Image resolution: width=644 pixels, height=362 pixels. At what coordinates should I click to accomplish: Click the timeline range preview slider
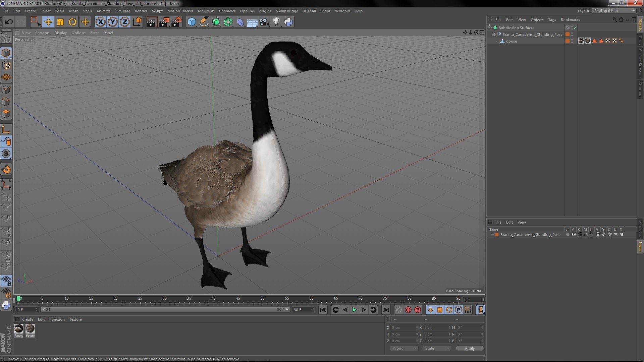[166, 309]
